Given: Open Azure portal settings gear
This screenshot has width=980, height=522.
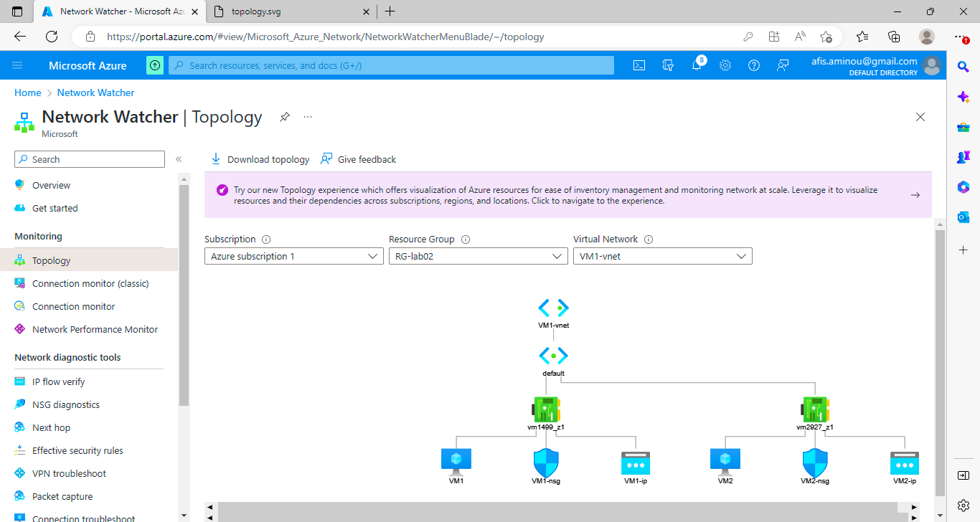Looking at the screenshot, I should [725, 65].
